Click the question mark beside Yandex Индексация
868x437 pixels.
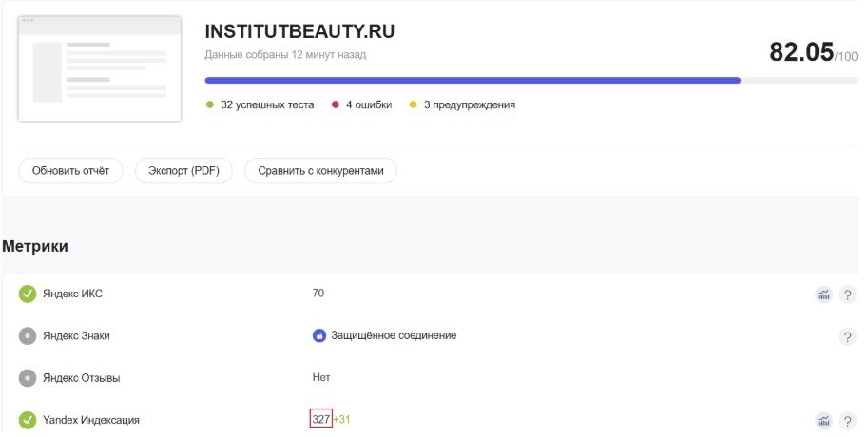(x=847, y=420)
